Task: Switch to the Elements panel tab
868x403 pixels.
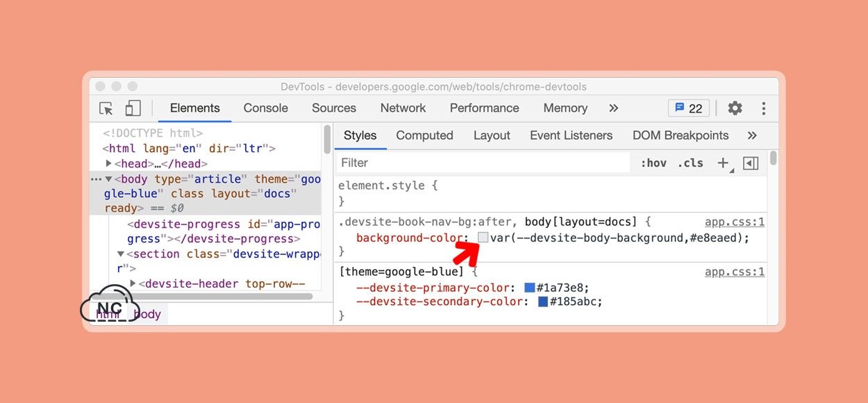Action: point(194,108)
